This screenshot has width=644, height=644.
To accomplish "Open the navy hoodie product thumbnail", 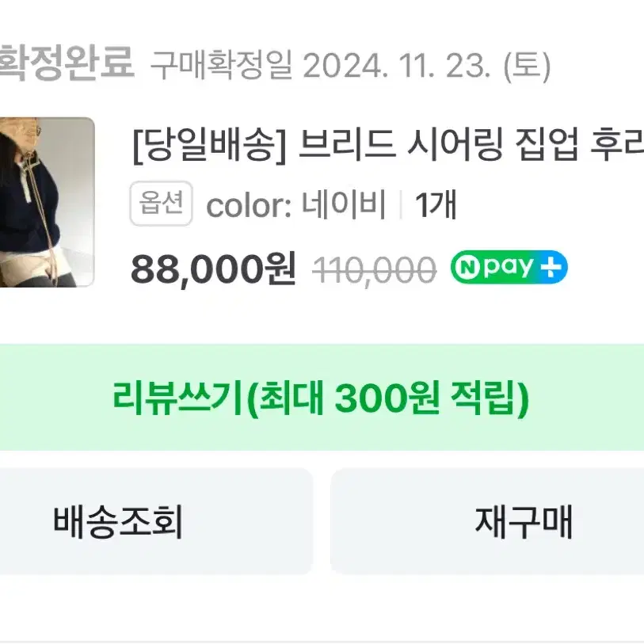I will pyautogui.click(x=47, y=202).
